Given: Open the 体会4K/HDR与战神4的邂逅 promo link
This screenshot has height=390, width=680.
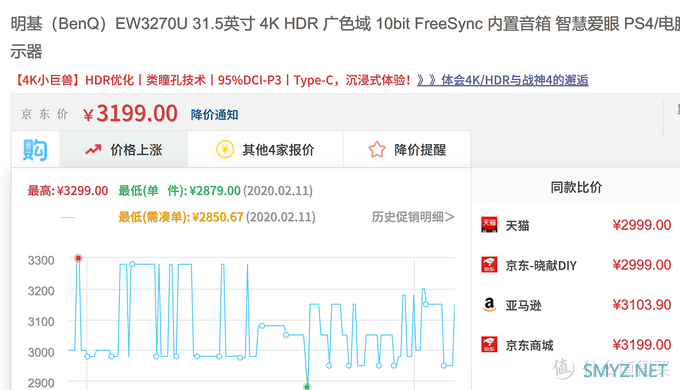Looking at the screenshot, I should click(503, 80).
